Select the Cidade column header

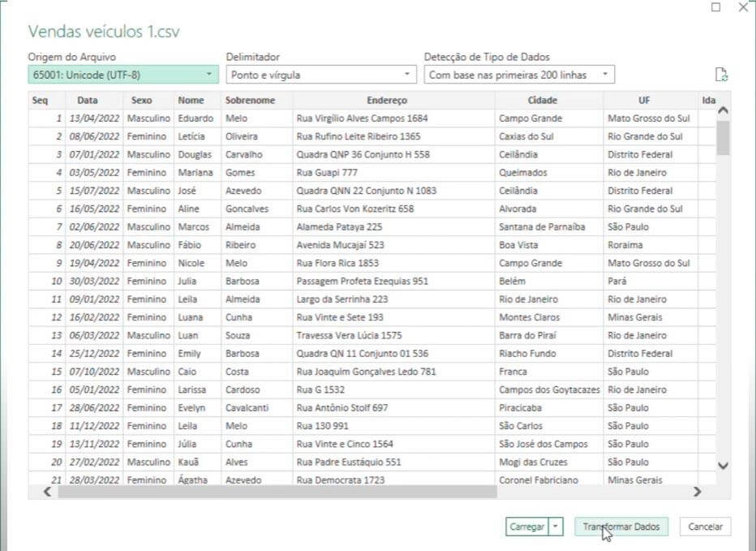(x=542, y=101)
